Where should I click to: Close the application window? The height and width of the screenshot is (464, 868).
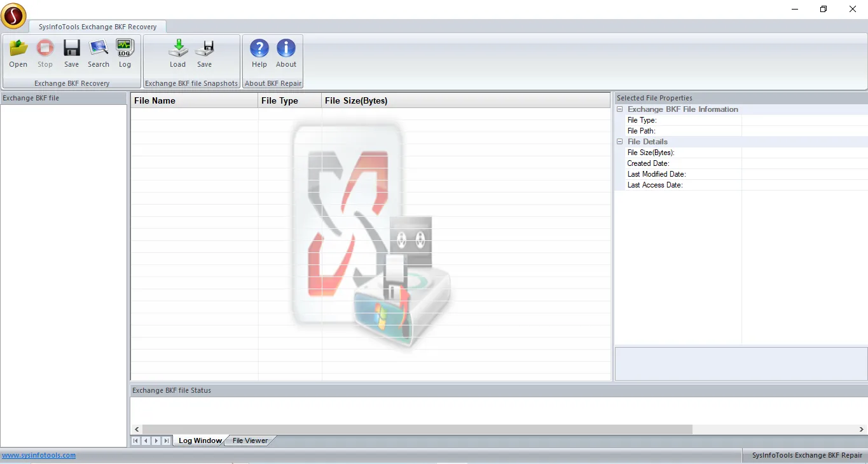853,9
